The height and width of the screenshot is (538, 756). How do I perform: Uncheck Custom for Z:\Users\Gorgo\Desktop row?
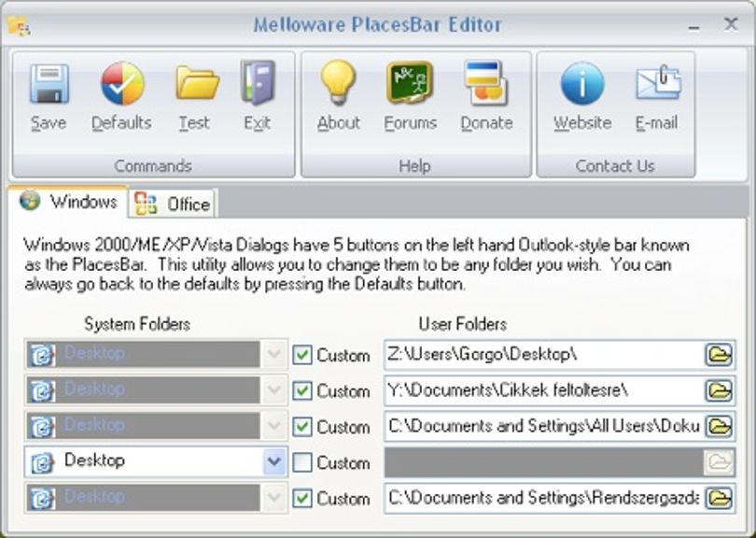[302, 355]
